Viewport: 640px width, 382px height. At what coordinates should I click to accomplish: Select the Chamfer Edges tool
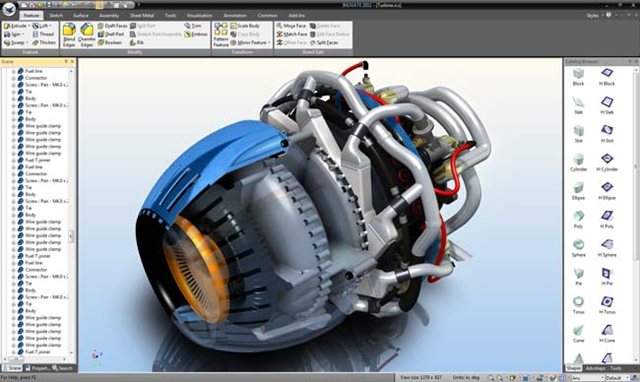tap(87, 35)
